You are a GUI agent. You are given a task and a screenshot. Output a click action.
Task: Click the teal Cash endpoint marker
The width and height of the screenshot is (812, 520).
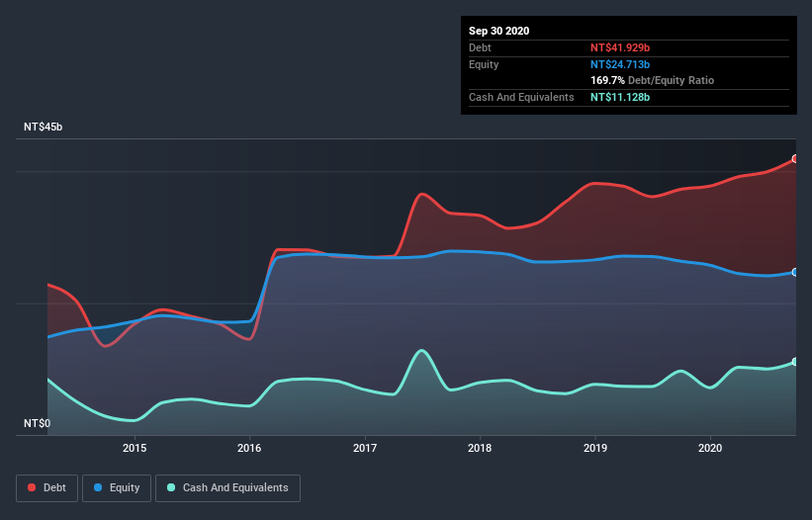(795, 362)
